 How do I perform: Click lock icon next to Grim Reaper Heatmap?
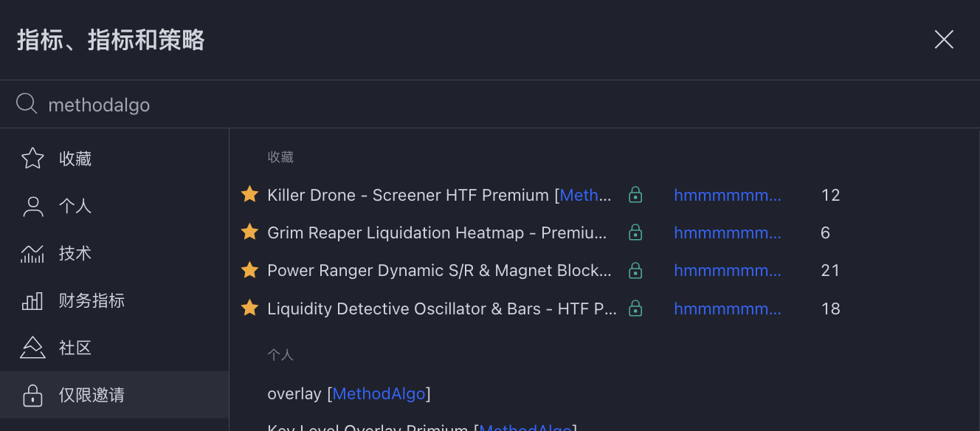tap(635, 232)
